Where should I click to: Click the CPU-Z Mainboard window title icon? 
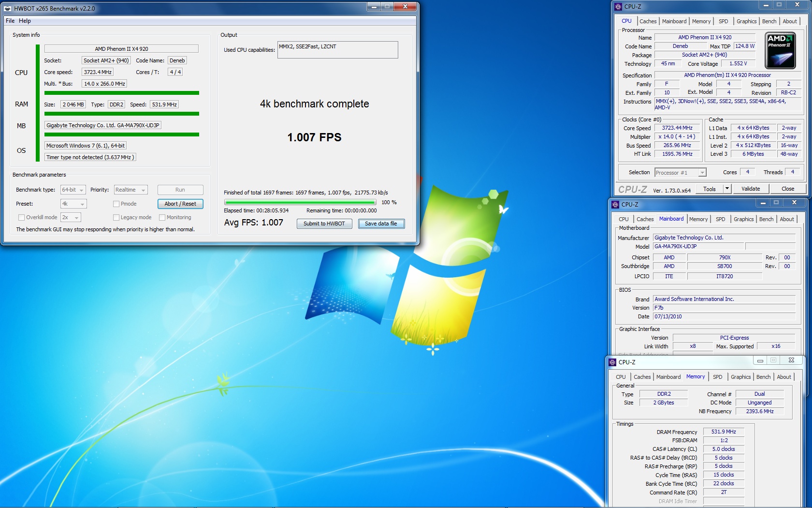(615, 205)
